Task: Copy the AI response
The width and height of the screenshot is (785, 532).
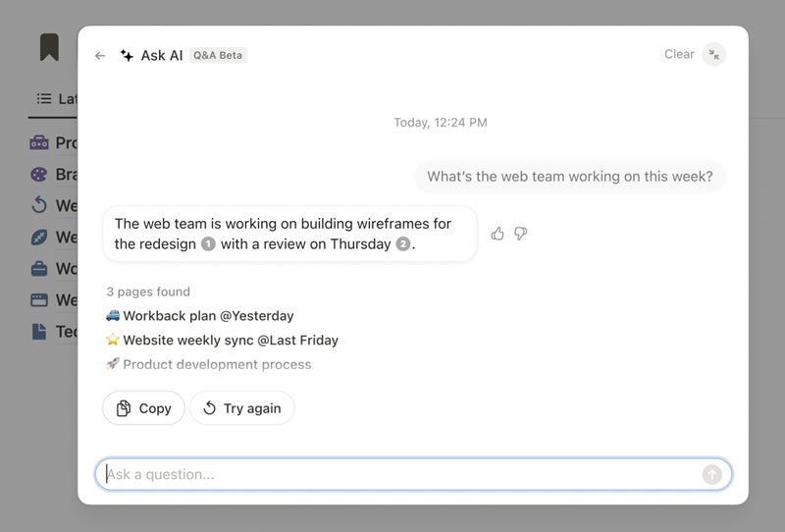Action: coord(143,408)
